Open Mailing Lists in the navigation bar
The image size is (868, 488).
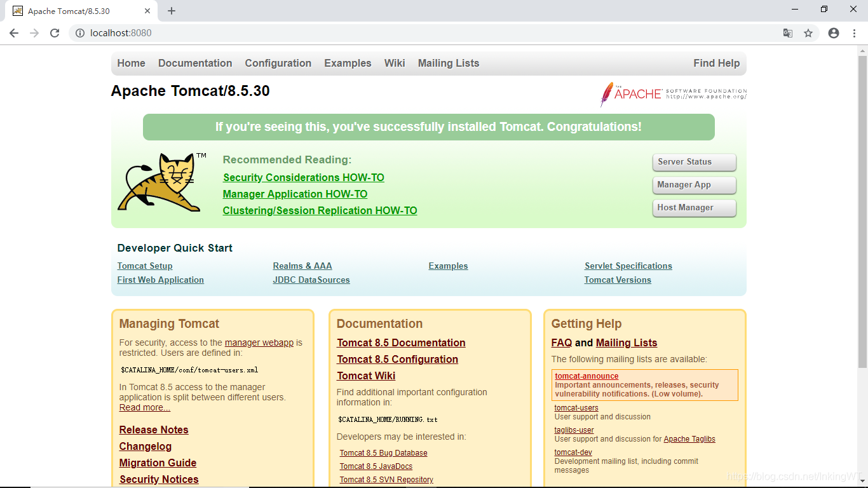pyautogui.click(x=449, y=64)
